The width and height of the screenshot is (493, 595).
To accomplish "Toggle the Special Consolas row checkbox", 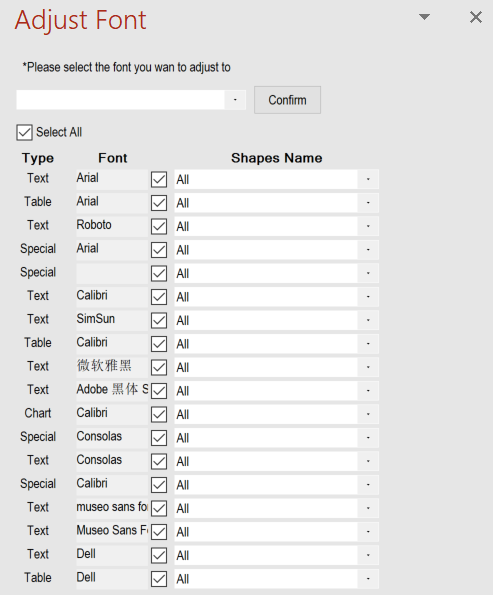I will [159, 438].
